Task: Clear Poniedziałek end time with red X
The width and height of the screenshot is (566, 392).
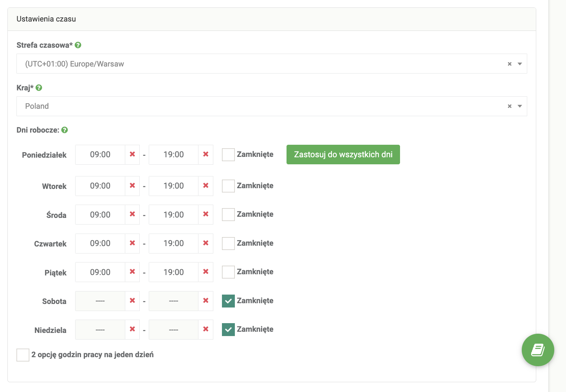Action: tap(206, 155)
